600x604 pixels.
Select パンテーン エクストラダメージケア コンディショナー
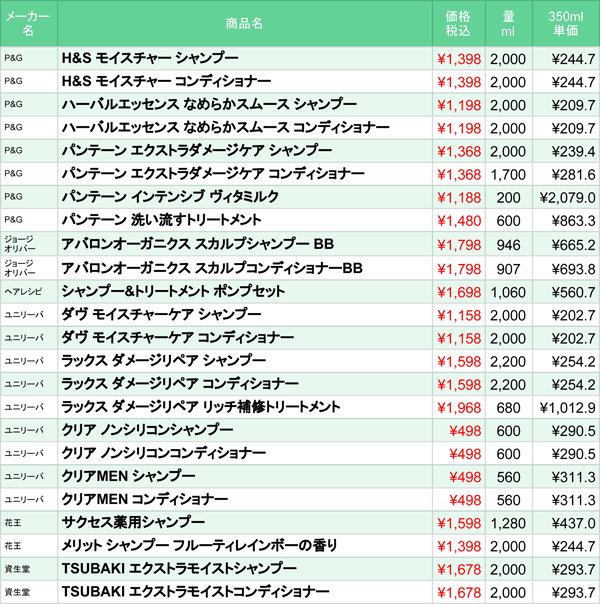coord(213,174)
